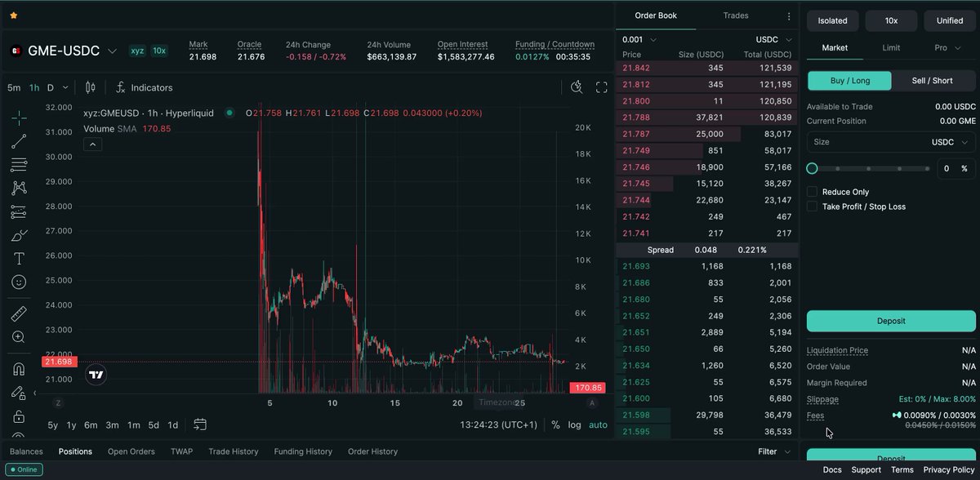Select the Sell / Short side
Image resolution: width=980 pixels, height=480 pixels.
click(932, 81)
